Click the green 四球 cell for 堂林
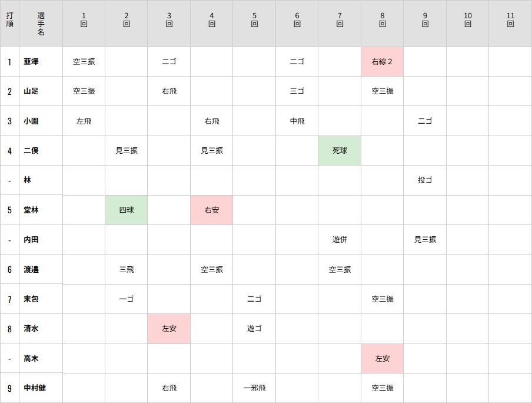 coord(127,210)
